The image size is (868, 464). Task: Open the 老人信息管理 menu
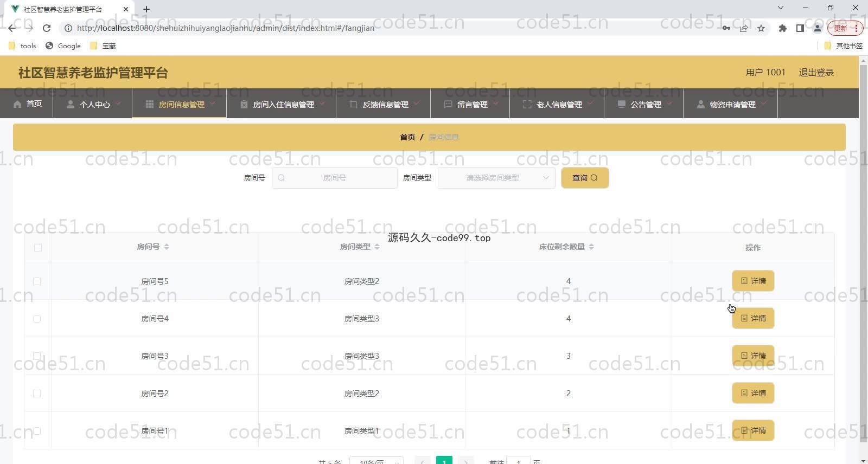click(x=557, y=104)
